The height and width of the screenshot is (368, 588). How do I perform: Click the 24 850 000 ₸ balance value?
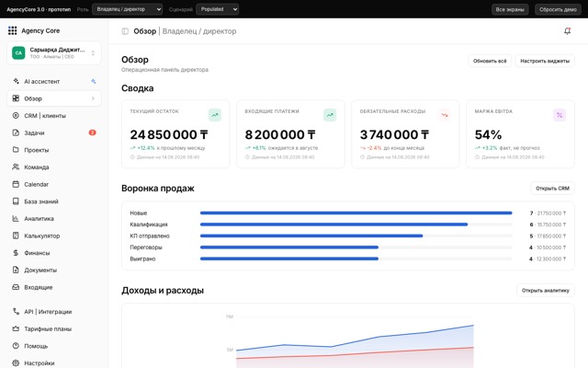pyautogui.click(x=169, y=134)
